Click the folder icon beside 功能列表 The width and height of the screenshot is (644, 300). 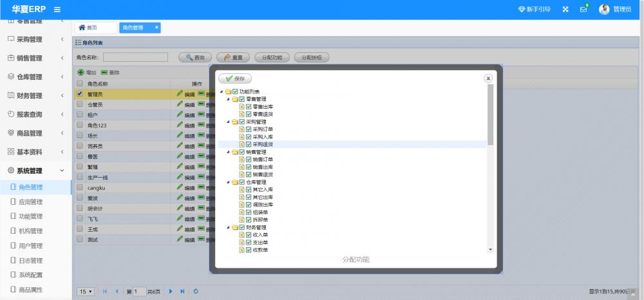click(229, 91)
